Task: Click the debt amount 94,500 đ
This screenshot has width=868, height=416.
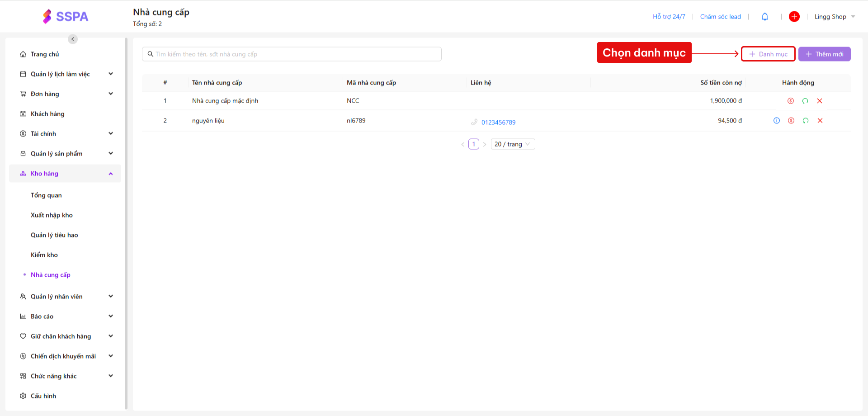Action: pos(730,121)
